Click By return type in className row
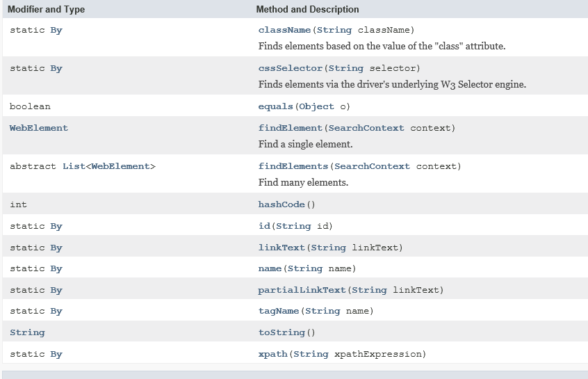The image size is (588, 379). pos(56,30)
